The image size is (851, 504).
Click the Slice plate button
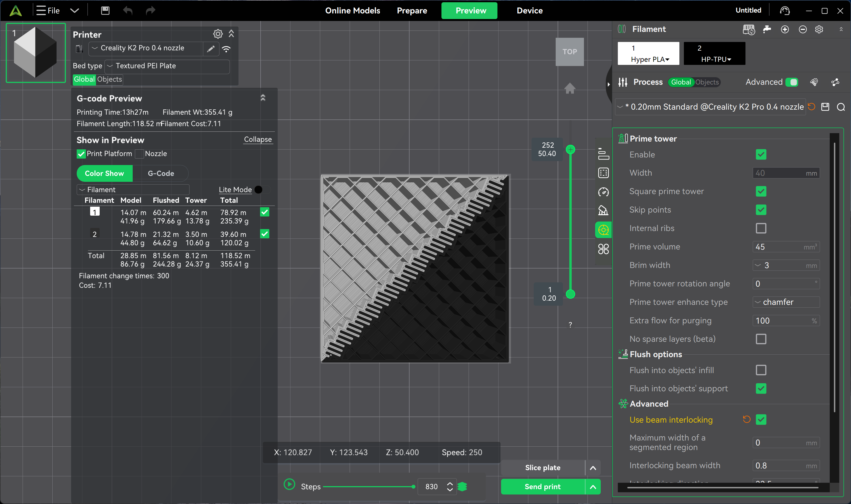[543, 468]
